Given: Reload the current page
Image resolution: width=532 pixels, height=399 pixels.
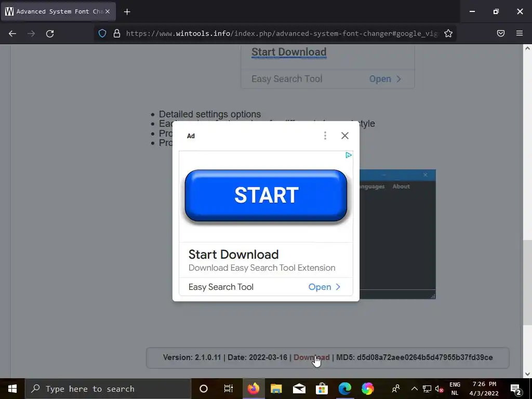Looking at the screenshot, I should coord(50,33).
